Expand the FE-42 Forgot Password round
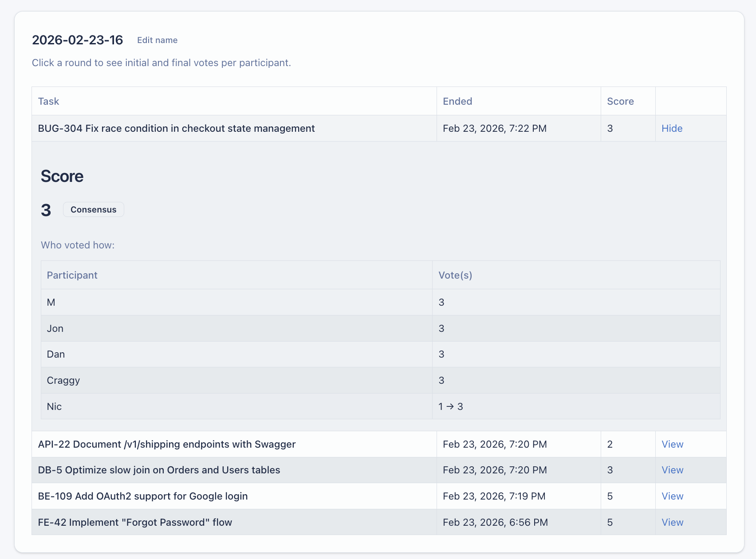Viewport: 756px width, 559px height. click(x=672, y=522)
